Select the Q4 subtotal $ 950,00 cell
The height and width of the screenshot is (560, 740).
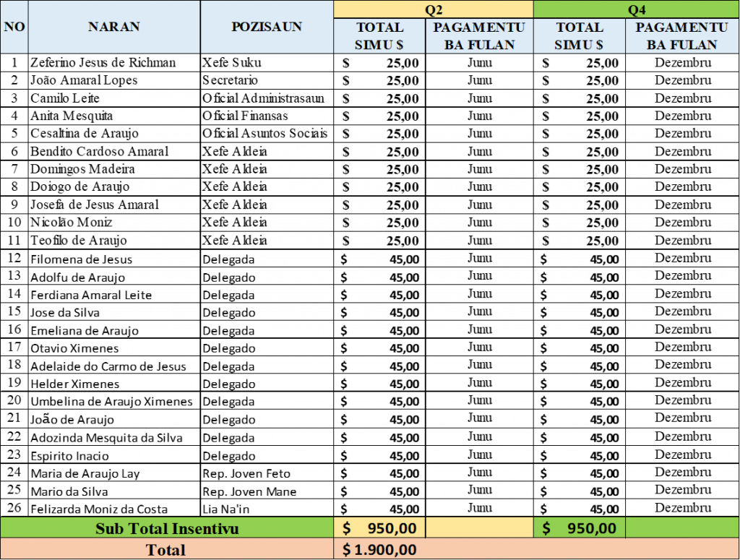[x=579, y=528]
